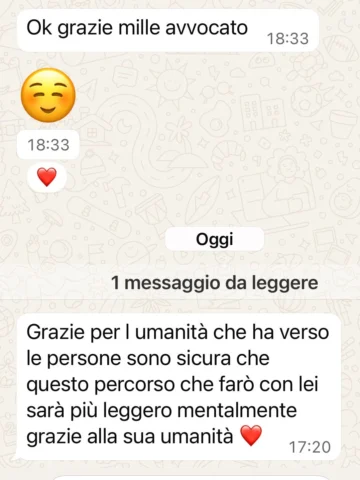Click the word "percorso" in the long message
This screenshot has height=480, width=360.
click(135, 385)
